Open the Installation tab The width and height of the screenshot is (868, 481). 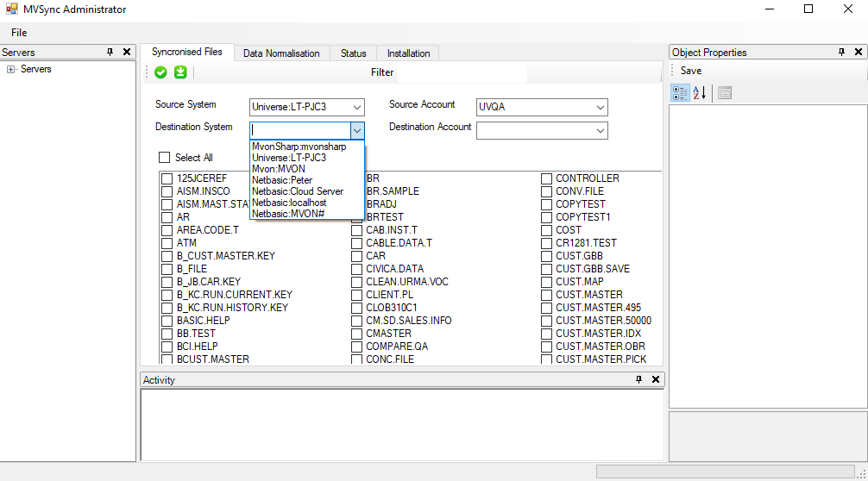(x=408, y=53)
